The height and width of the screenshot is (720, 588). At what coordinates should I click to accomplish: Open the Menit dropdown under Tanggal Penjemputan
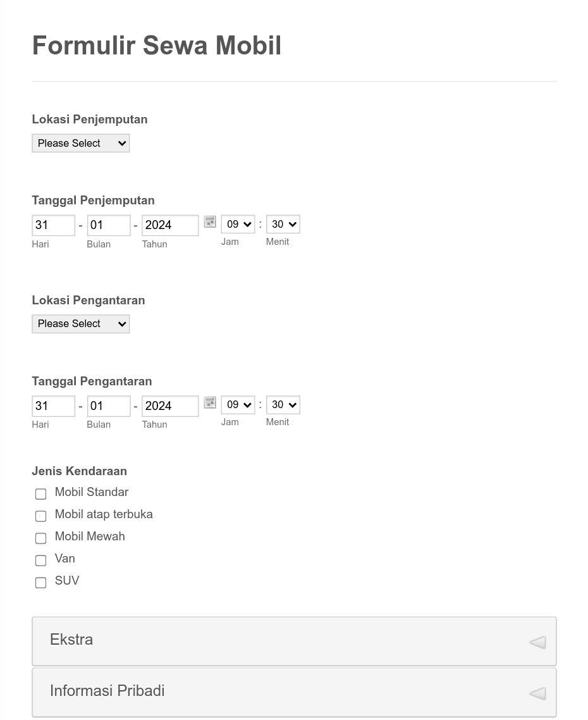point(283,224)
